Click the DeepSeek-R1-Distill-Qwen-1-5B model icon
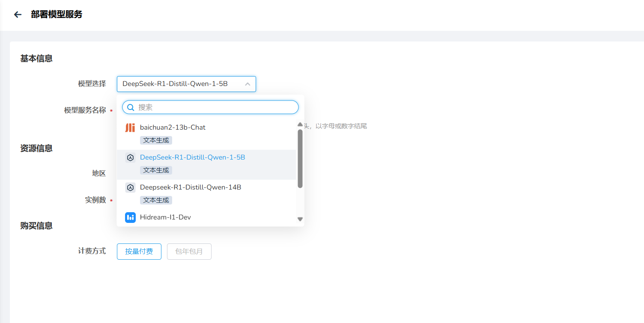Screen dimensions: 644x323 (x=130, y=157)
